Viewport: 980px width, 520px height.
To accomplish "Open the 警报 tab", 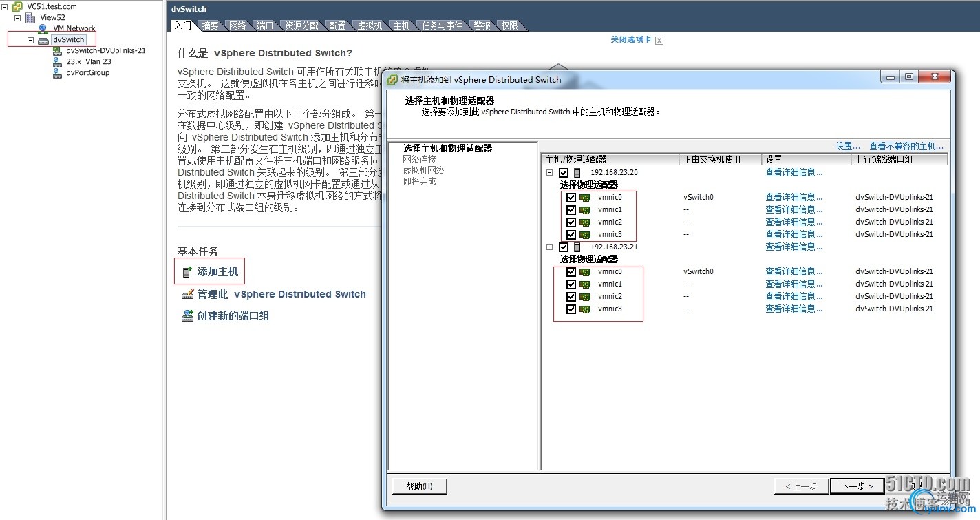I will coord(482,25).
